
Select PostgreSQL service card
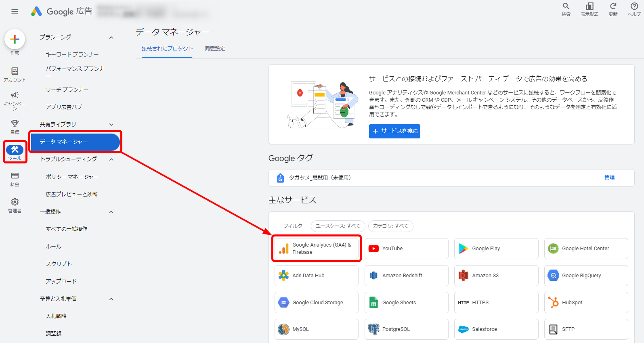[x=407, y=329]
